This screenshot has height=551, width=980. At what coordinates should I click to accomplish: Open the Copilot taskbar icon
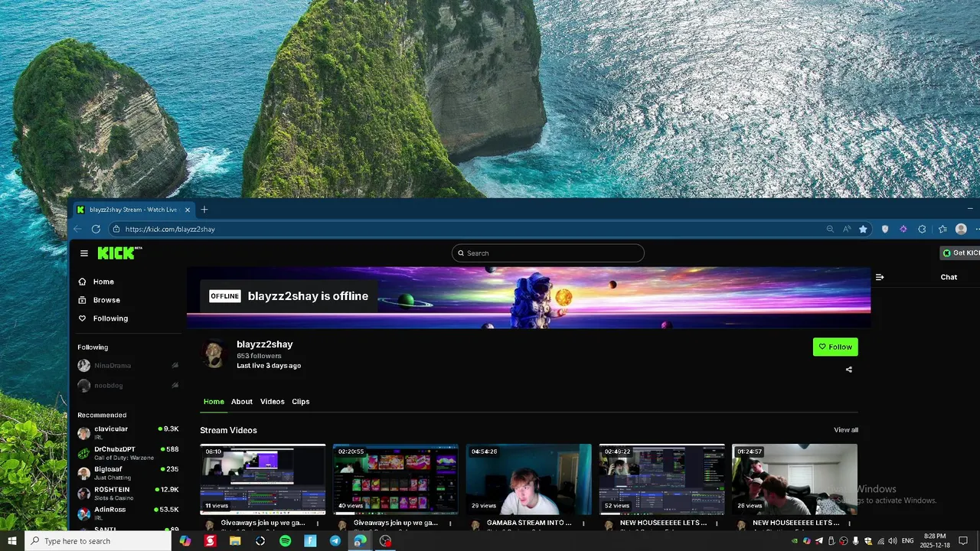tap(185, 541)
